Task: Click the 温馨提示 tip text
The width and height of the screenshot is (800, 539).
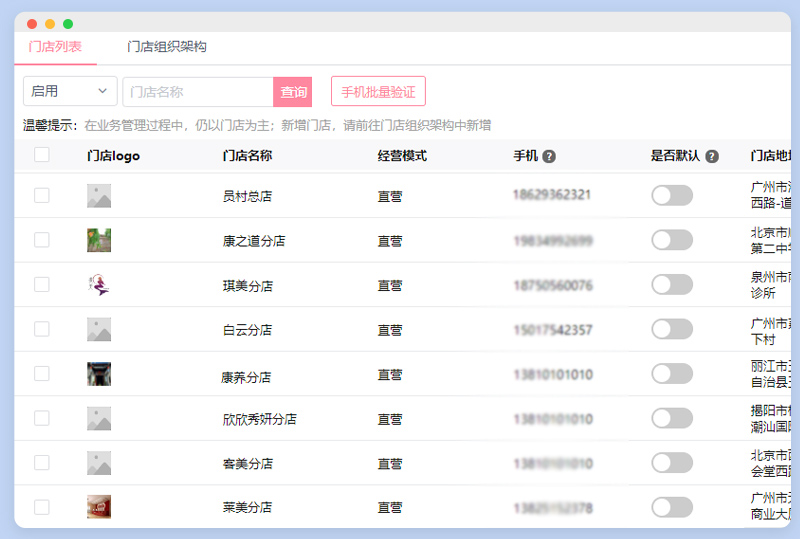Action: pos(257,125)
